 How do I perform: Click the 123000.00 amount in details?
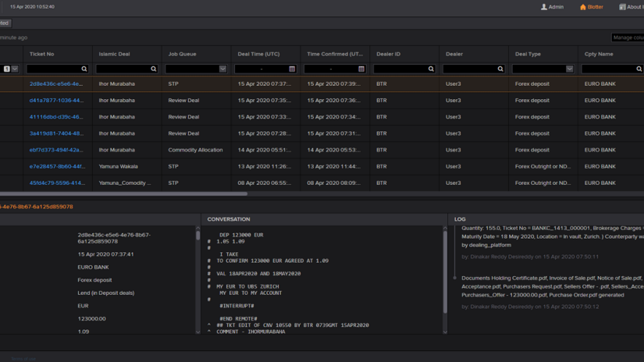pyautogui.click(x=91, y=318)
